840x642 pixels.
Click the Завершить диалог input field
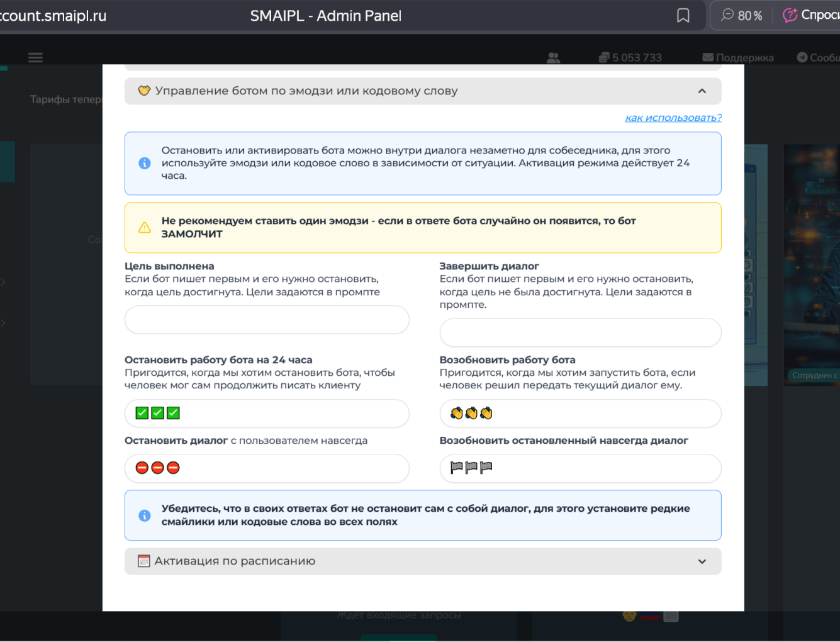tap(580, 332)
